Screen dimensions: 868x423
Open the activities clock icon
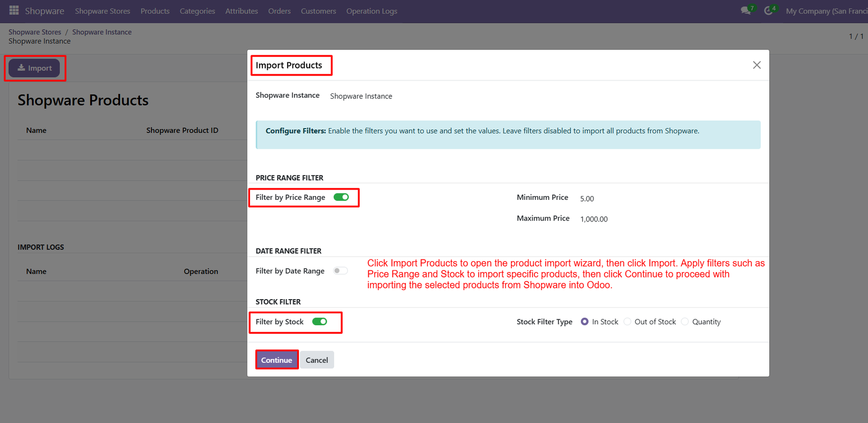tap(768, 10)
